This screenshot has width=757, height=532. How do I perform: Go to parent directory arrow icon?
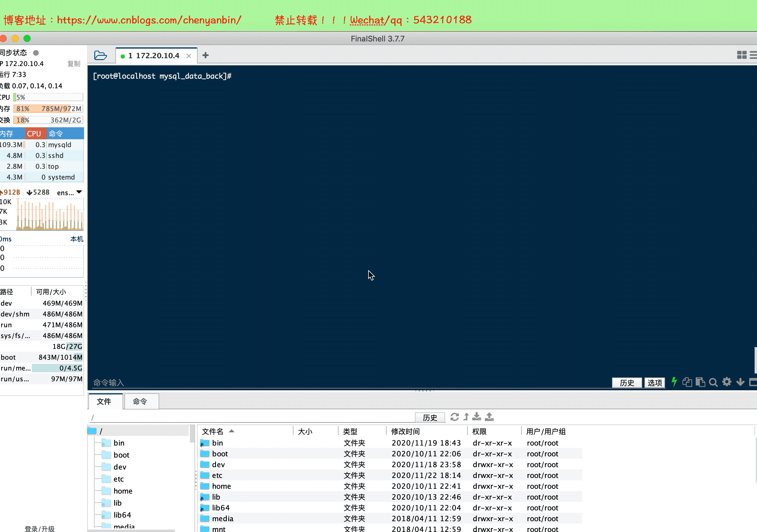pyautogui.click(x=466, y=417)
